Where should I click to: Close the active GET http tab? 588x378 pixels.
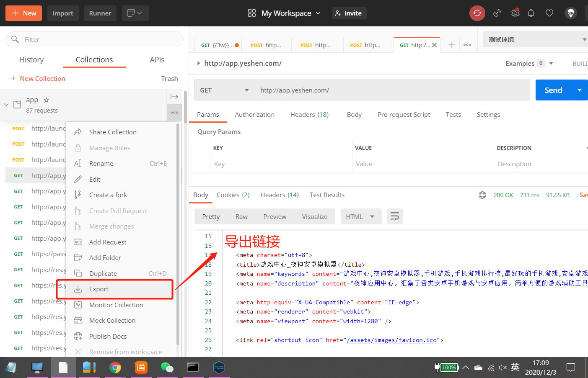[x=435, y=45]
